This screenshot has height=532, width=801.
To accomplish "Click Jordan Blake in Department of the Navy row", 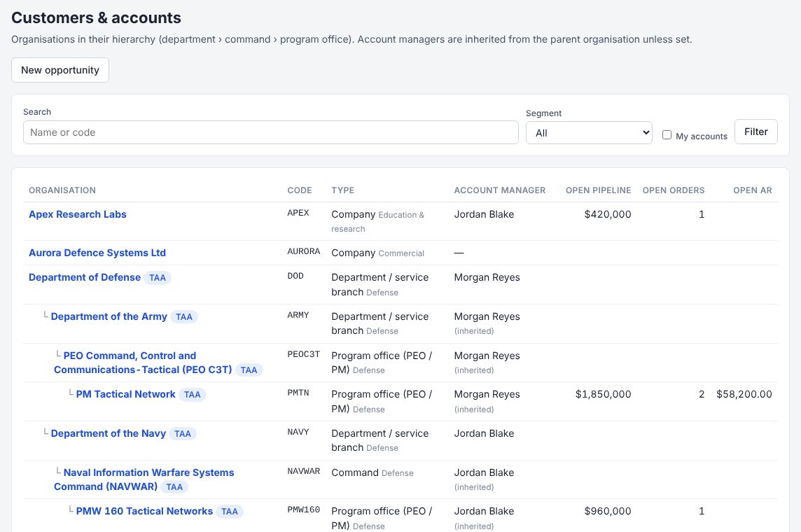I will [x=484, y=433].
